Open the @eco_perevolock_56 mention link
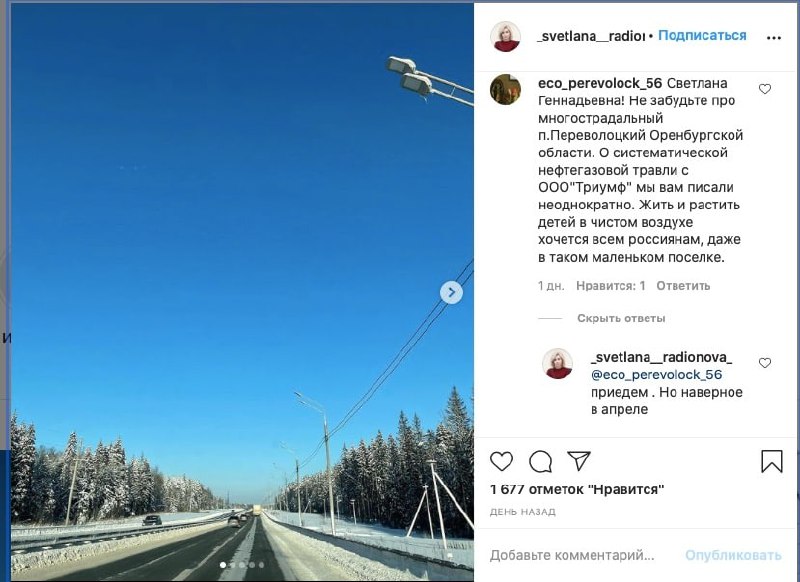 (656, 375)
